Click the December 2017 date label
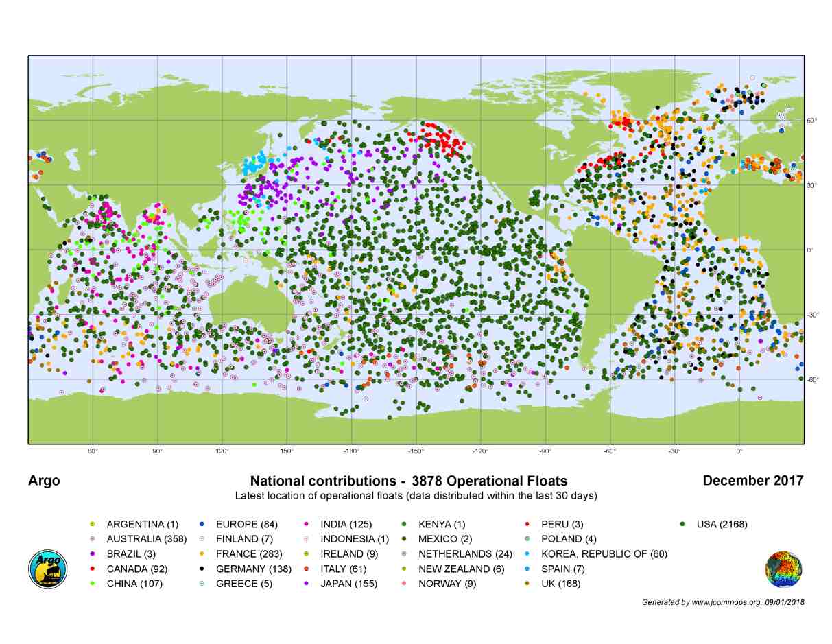 pos(753,480)
